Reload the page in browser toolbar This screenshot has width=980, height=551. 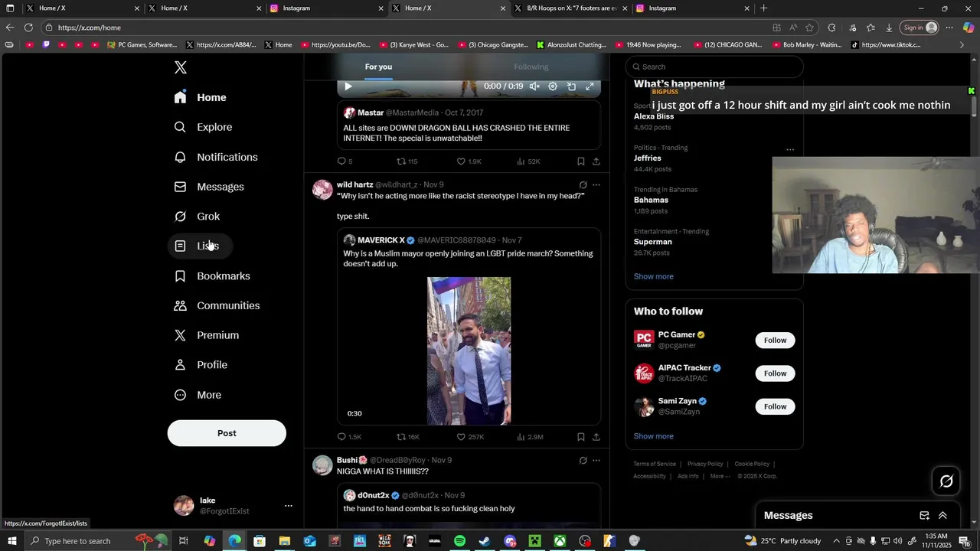click(x=28, y=28)
